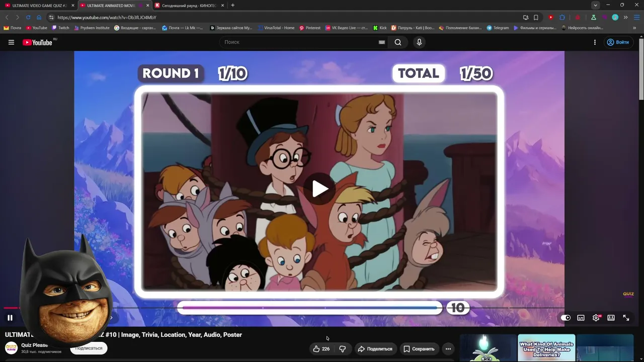Open the Почта bookmark
Image resolution: width=644 pixels, height=362 pixels.
(x=13, y=28)
